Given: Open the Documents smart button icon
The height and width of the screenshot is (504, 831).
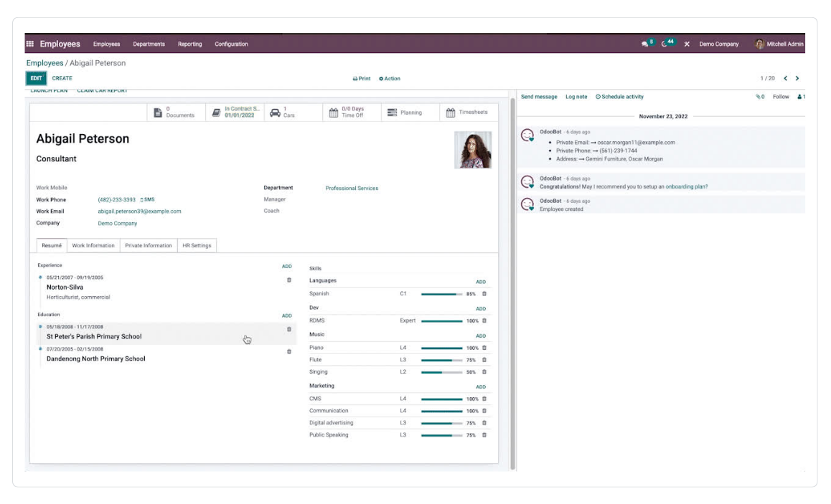Looking at the screenshot, I should point(157,112).
